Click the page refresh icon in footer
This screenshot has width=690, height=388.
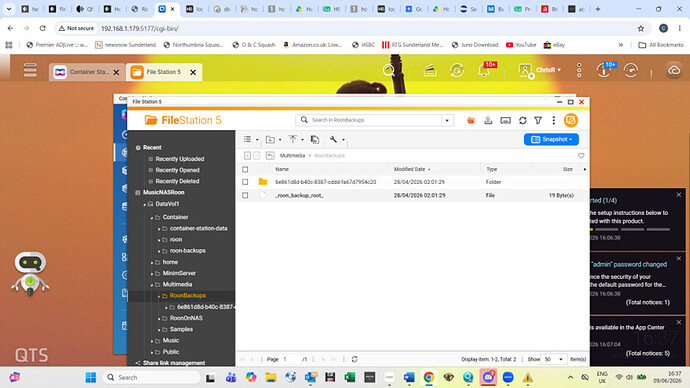354,359
